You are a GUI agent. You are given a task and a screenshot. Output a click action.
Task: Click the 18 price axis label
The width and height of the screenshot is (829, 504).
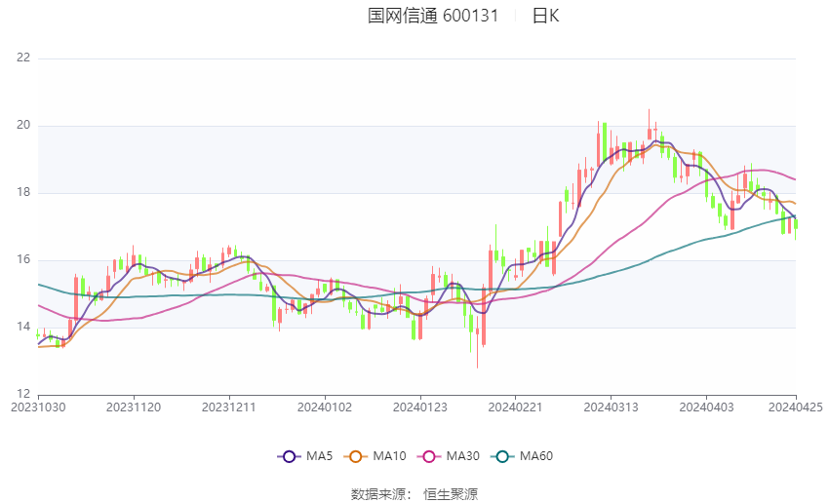(x=23, y=192)
